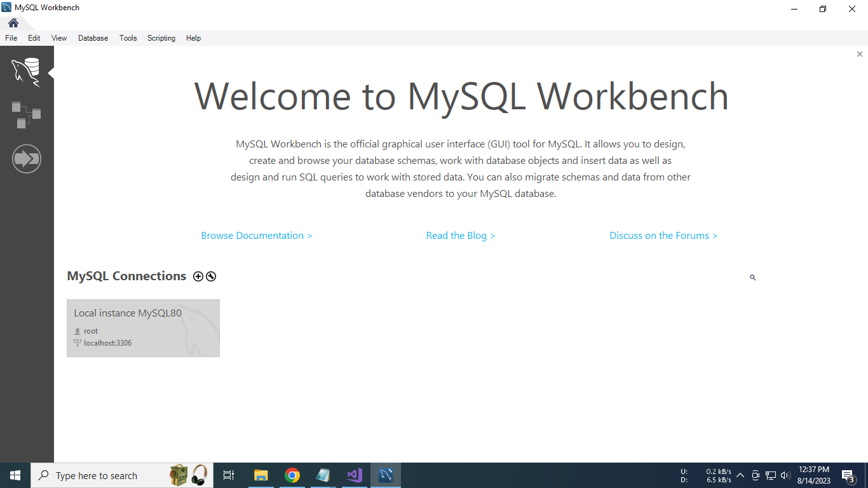Open the Local instance MySQL80 connection tile
This screenshot has height=488, width=868.
tap(143, 328)
